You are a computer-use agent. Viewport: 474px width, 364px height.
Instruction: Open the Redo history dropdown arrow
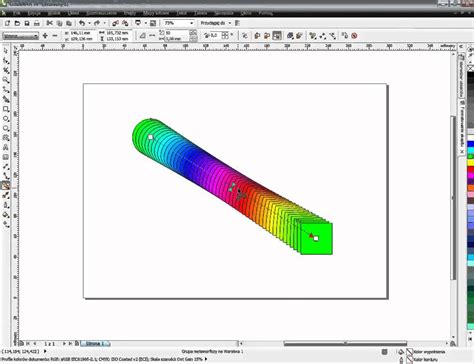point(104,23)
